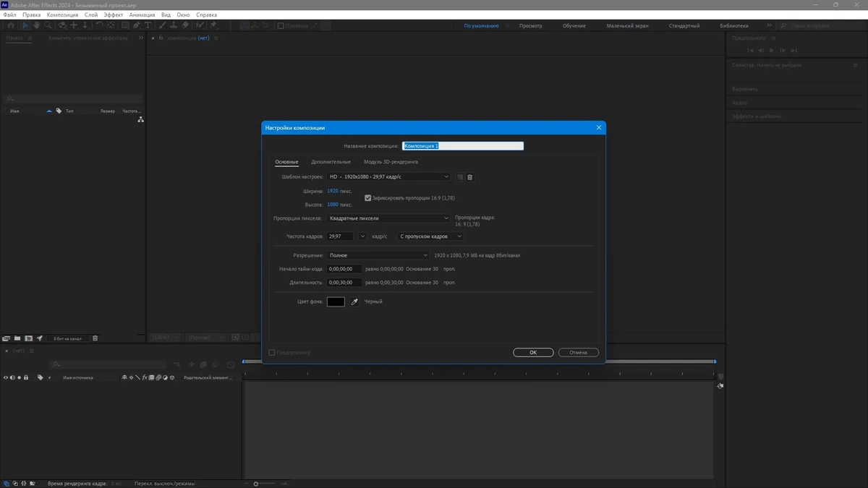Switch to the Модуль 3D-рендеринга tab

391,162
